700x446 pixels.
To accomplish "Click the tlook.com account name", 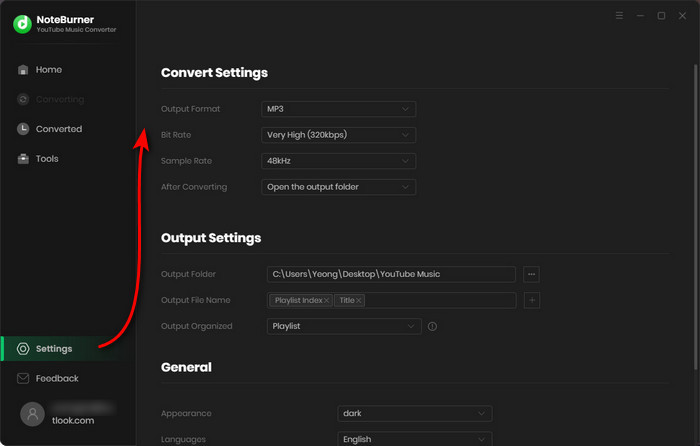I will (x=73, y=421).
